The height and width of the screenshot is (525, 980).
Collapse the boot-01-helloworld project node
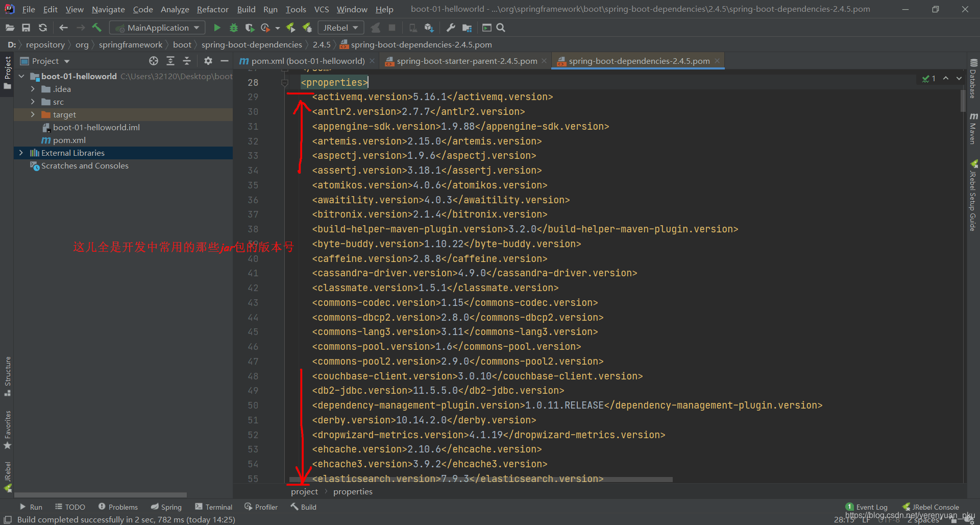[x=21, y=76]
